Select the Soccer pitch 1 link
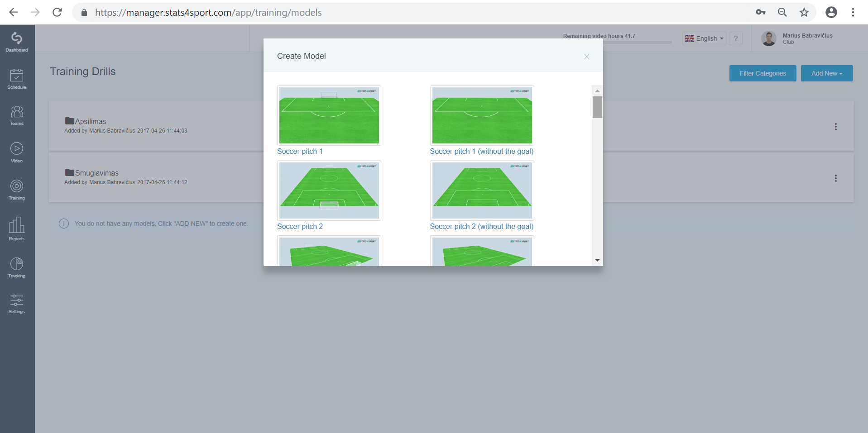The image size is (868, 433). click(300, 151)
